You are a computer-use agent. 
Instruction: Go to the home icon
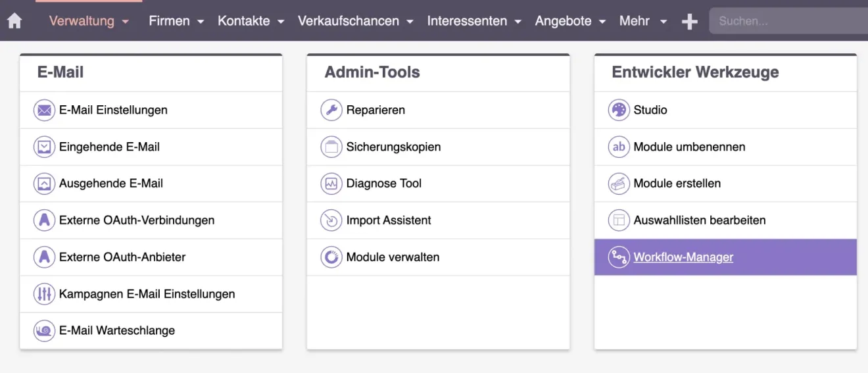14,21
